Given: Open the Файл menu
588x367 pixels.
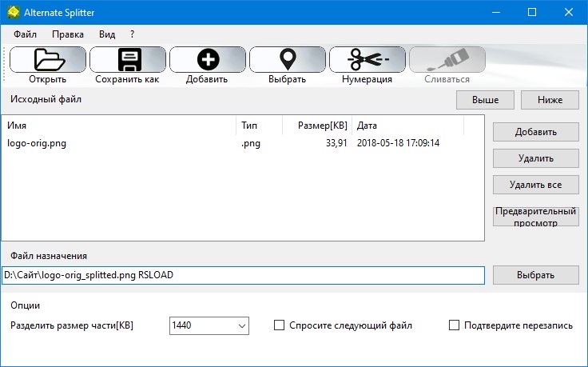Looking at the screenshot, I should tap(25, 34).
